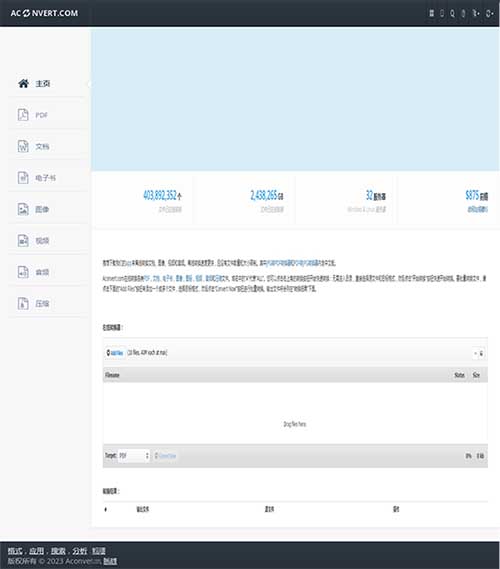The height and width of the screenshot is (569, 500).
Task: Select the 电子书 (Ebook) sidebar icon
Action: point(23,178)
